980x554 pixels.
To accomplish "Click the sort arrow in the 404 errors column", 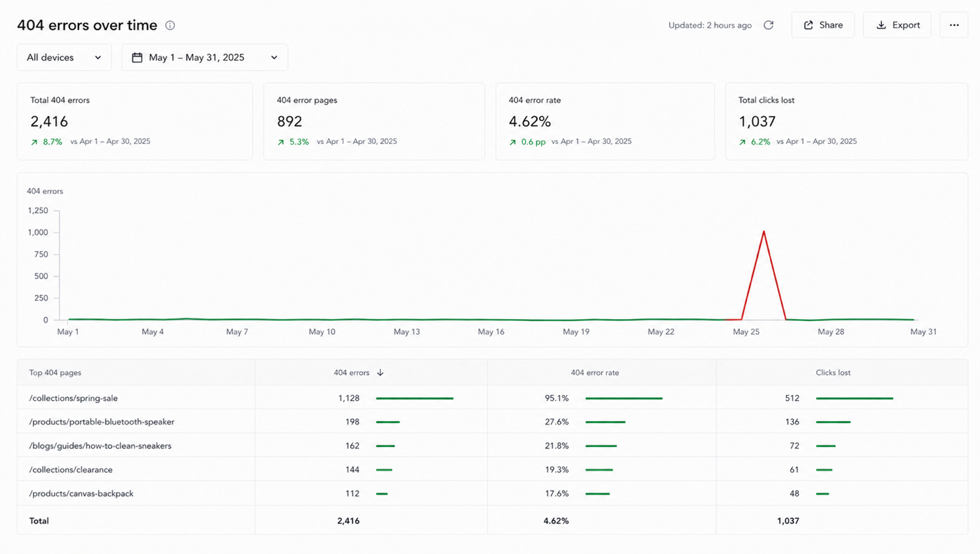I will point(380,373).
